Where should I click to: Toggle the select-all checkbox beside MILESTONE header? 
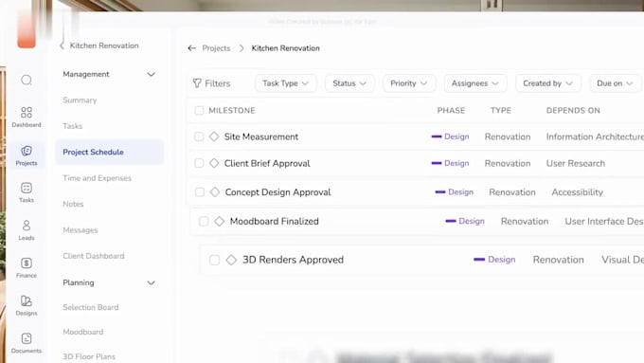pyautogui.click(x=199, y=110)
